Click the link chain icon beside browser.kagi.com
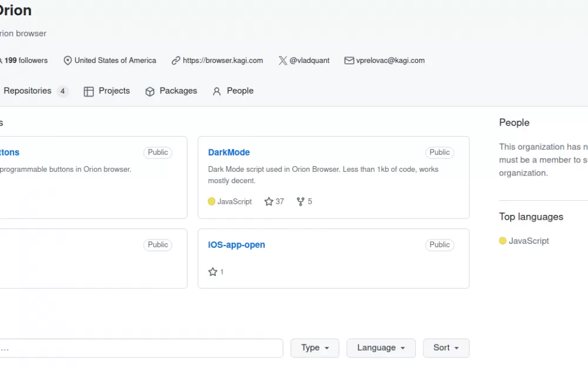 pos(176,61)
